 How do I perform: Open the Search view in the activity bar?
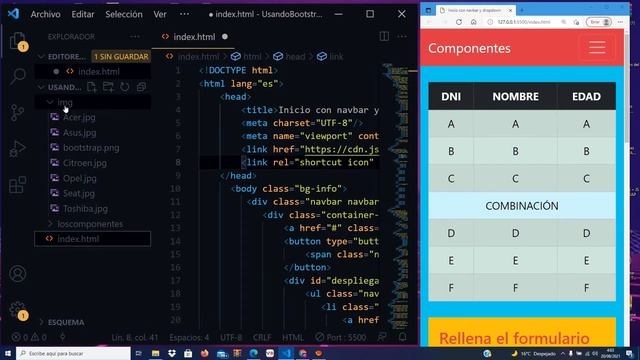18,76
